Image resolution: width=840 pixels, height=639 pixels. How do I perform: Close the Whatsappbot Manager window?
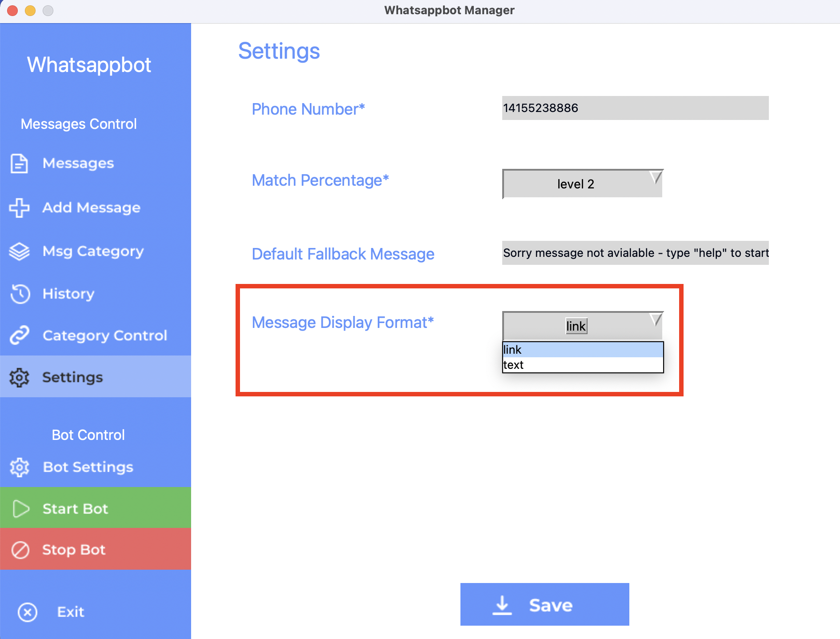coord(12,10)
